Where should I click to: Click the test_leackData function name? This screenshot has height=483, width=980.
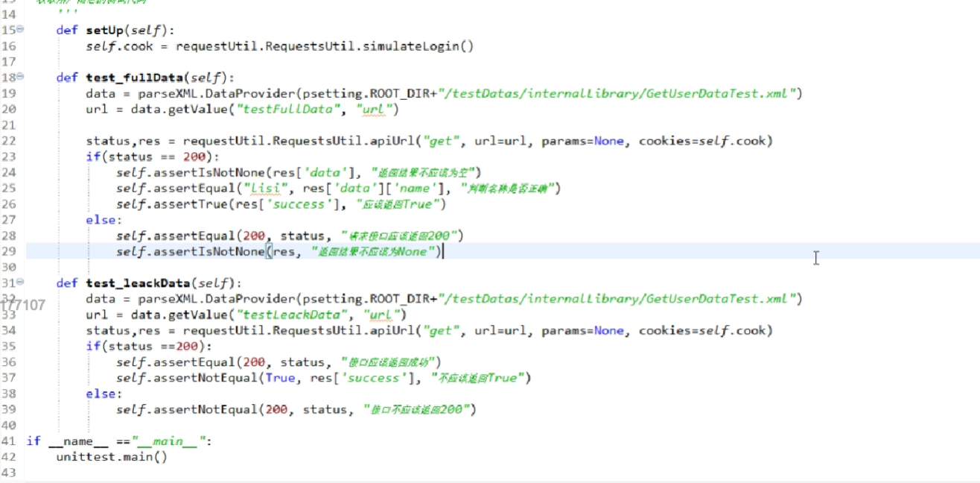coord(138,283)
